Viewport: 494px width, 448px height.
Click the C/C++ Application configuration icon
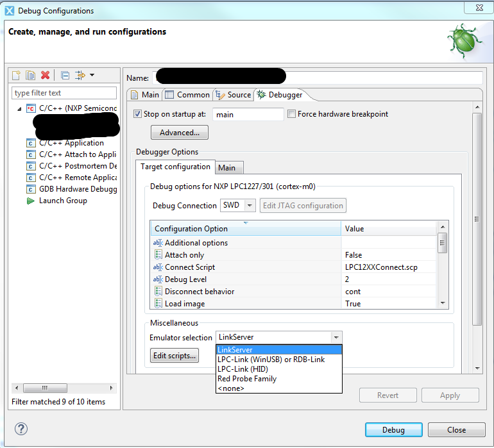click(31, 144)
